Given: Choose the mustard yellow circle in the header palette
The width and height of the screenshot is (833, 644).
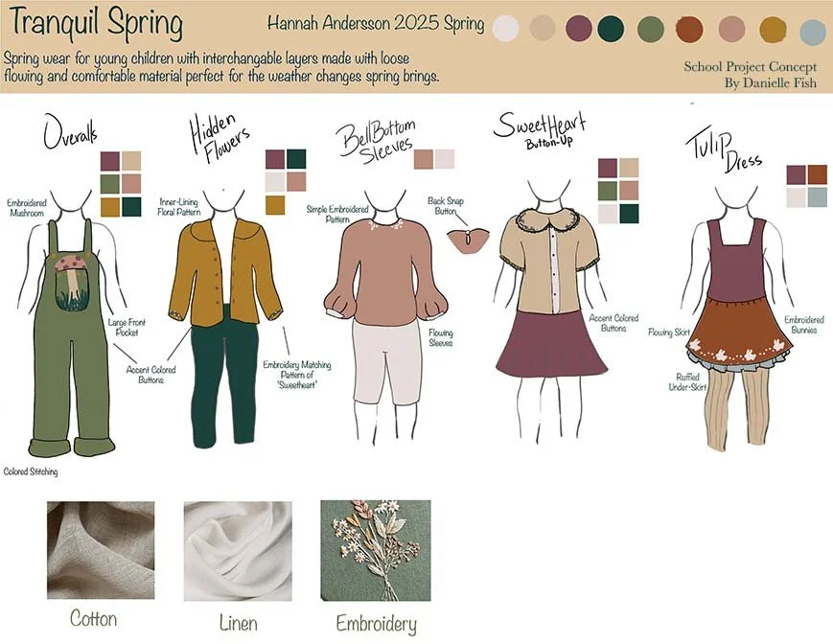Looking at the screenshot, I should click(x=773, y=30).
